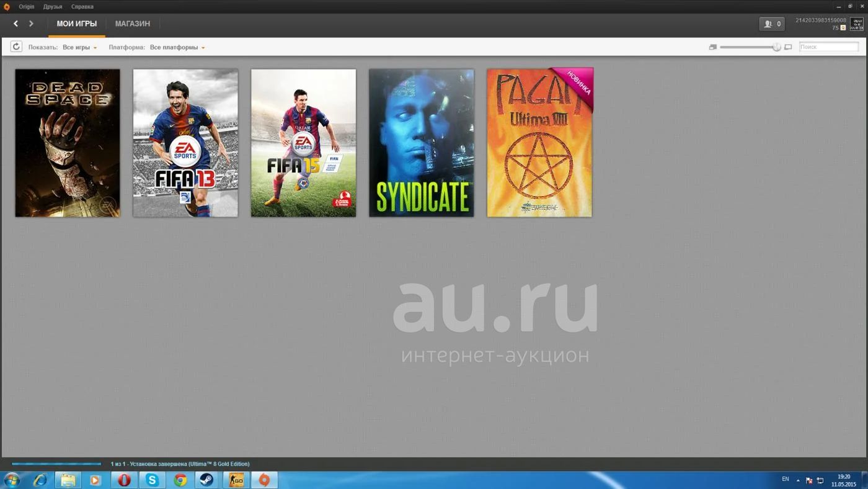Open Skype from taskbar

click(152, 480)
